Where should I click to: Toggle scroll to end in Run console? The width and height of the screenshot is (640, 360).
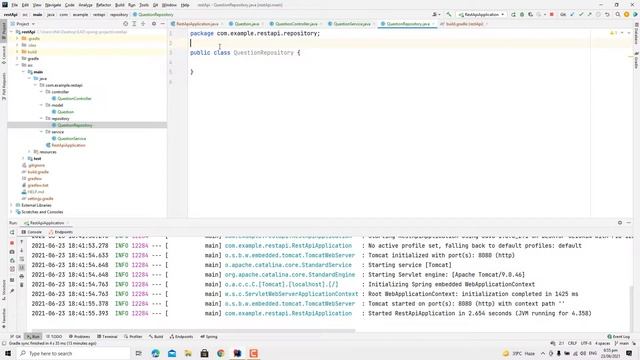click(22, 268)
